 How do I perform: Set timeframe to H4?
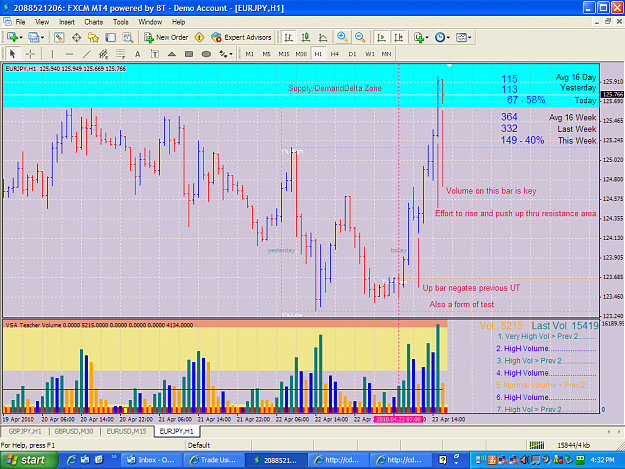335,54
